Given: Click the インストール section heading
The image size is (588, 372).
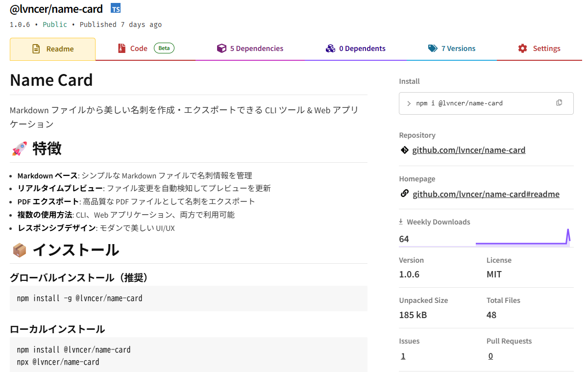Looking at the screenshot, I should (76, 250).
